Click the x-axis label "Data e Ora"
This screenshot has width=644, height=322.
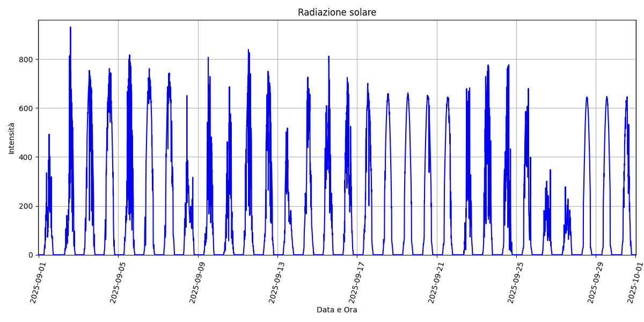tap(336, 310)
